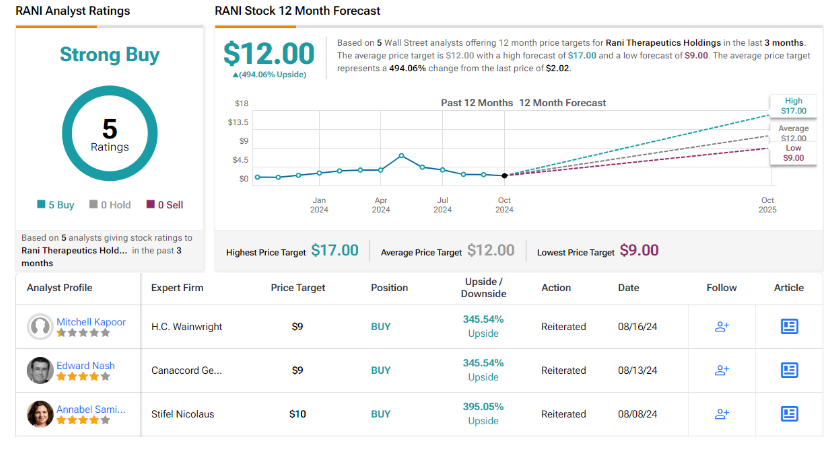Sort by Date column header
This screenshot has height=463, width=834.
coord(628,287)
